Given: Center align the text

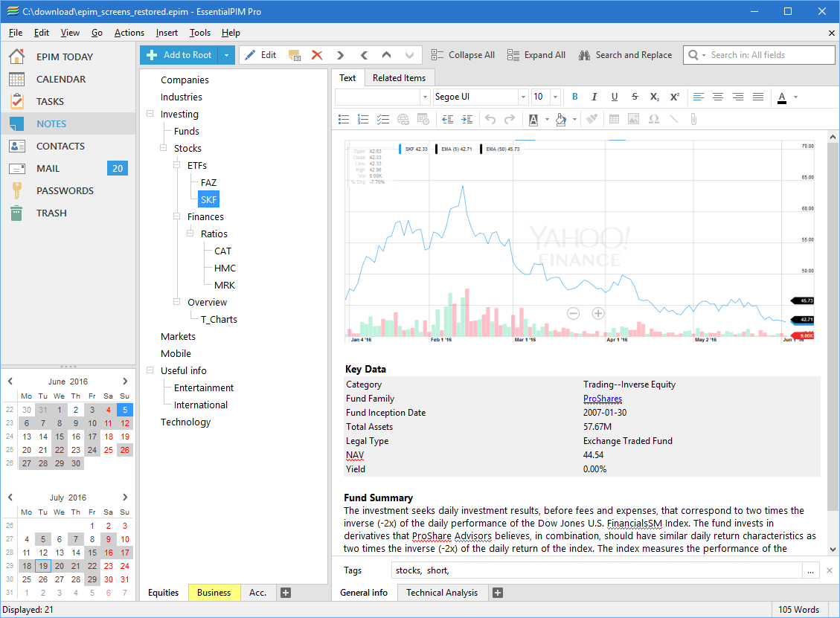Looking at the screenshot, I should point(718,97).
